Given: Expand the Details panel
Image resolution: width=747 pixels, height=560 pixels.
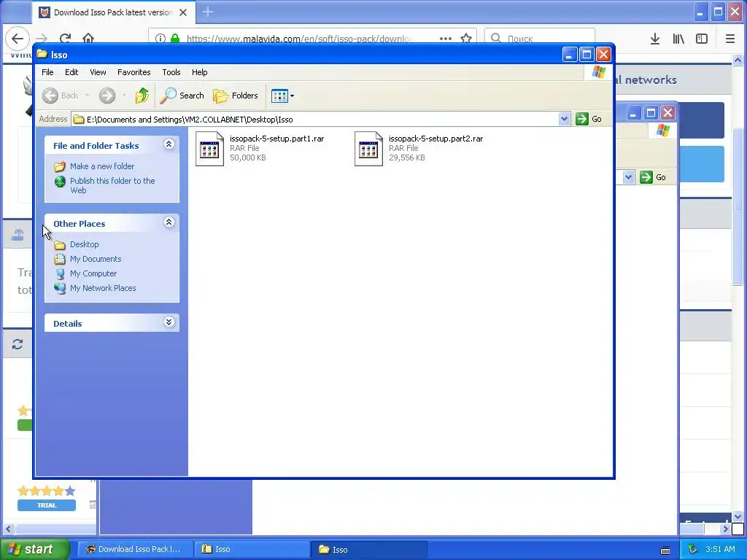Looking at the screenshot, I should pyautogui.click(x=169, y=322).
